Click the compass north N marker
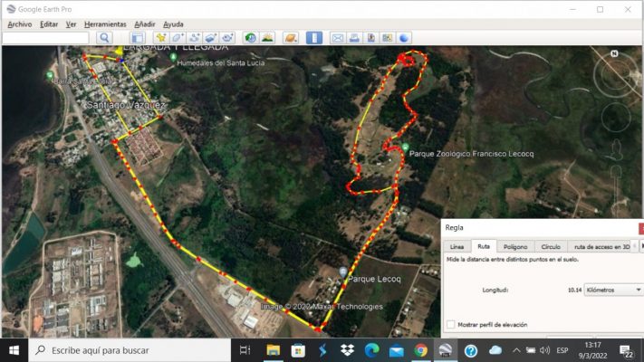 (x=614, y=53)
